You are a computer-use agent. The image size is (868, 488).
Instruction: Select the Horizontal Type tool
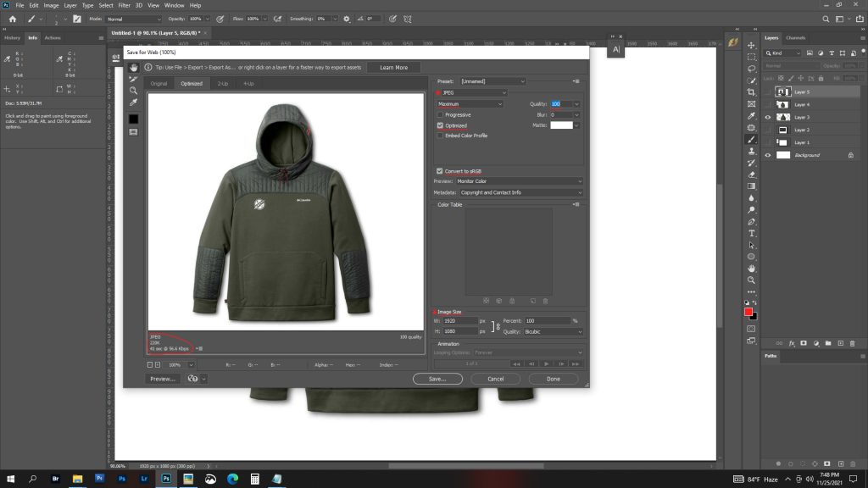tap(751, 234)
